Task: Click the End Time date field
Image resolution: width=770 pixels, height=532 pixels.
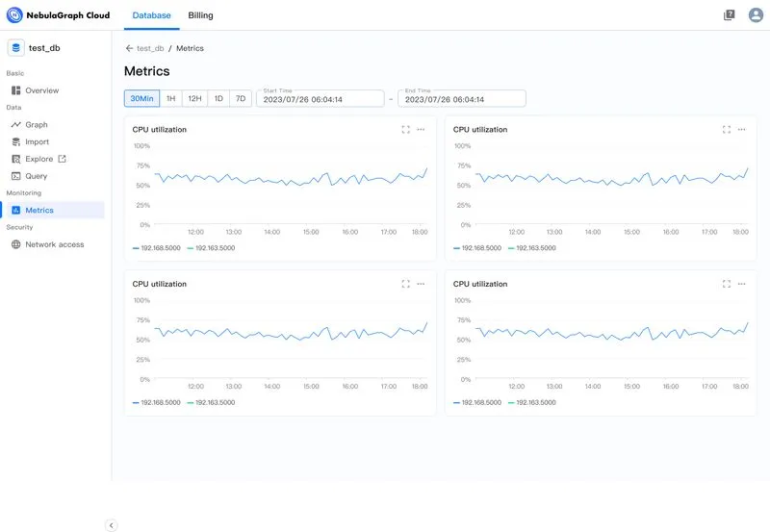Action: coord(462,99)
